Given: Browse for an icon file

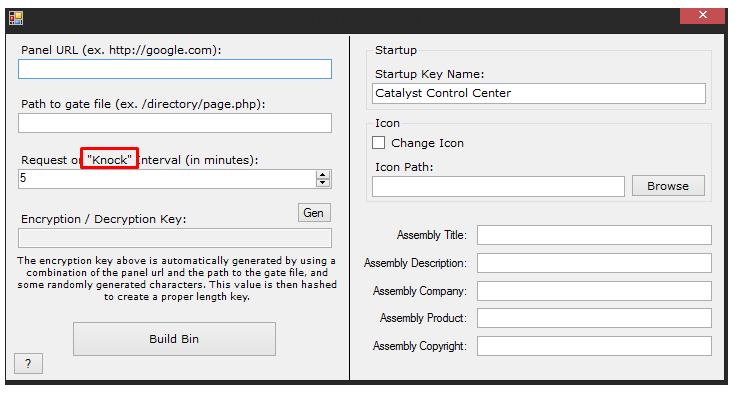Looking at the screenshot, I should point(668,186).
